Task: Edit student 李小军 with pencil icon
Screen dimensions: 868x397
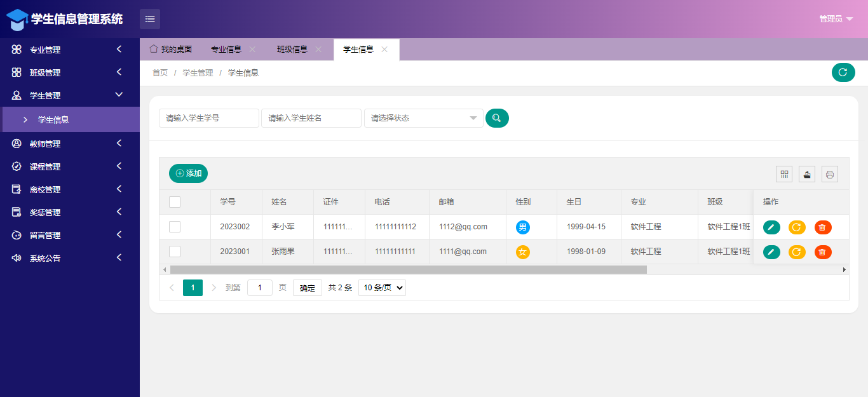Action: (771, 227)
